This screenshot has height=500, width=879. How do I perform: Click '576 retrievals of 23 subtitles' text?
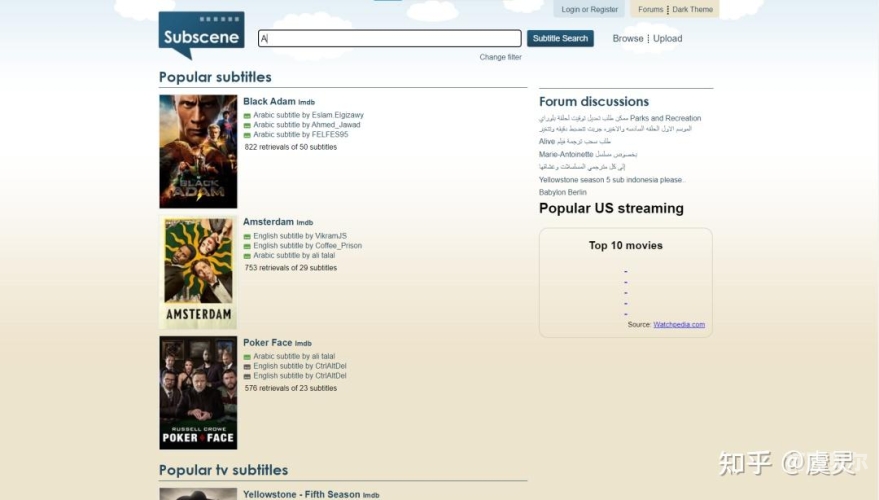(290, 388)
